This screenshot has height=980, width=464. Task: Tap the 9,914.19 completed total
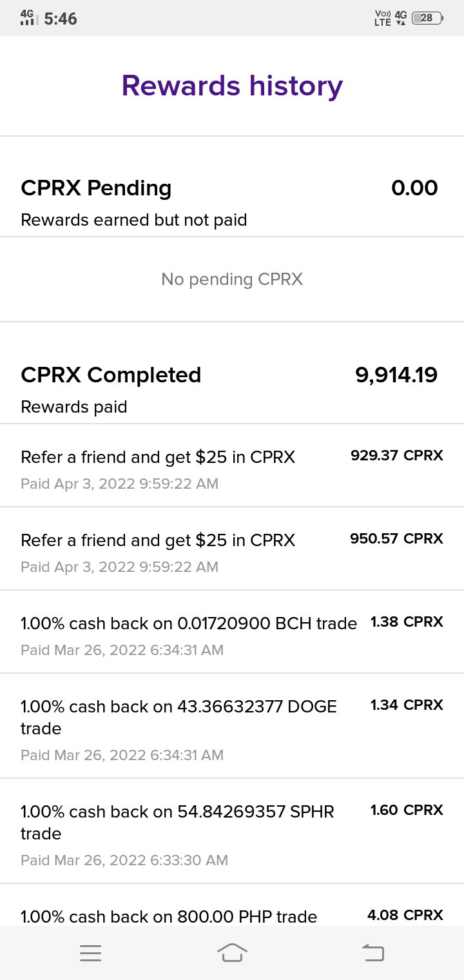396,375
